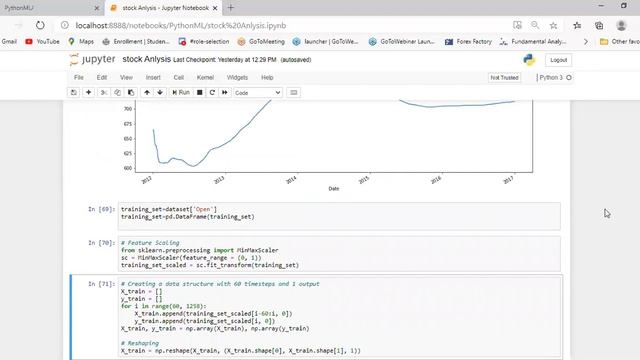Click the '# Reshaping' comment line
The image size is (640, 360).
pos(140,343)
